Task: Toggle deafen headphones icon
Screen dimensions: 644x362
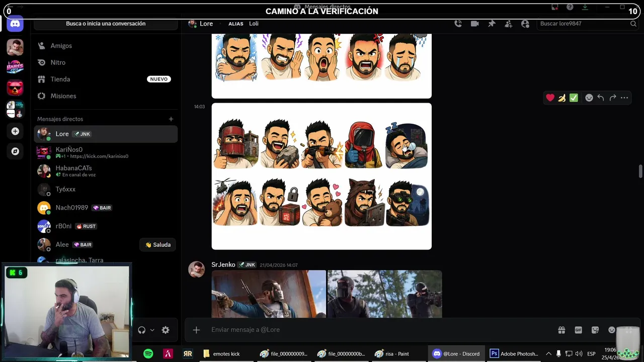Action: (x=141, y=330)
